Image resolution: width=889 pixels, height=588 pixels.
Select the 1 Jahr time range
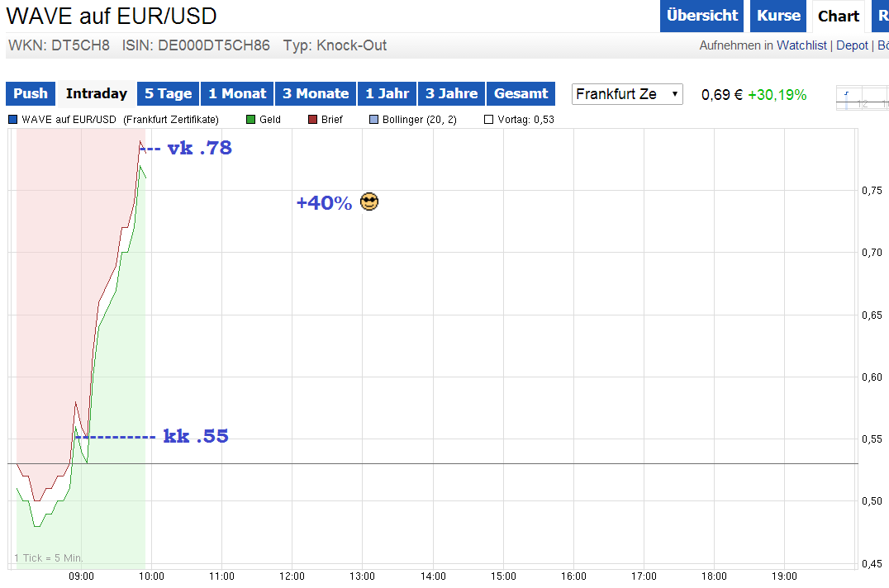pyautogui.click(x=387, y=93)
